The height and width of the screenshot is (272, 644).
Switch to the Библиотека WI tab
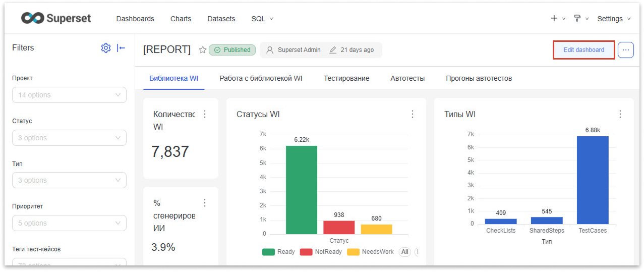point(173,78)
